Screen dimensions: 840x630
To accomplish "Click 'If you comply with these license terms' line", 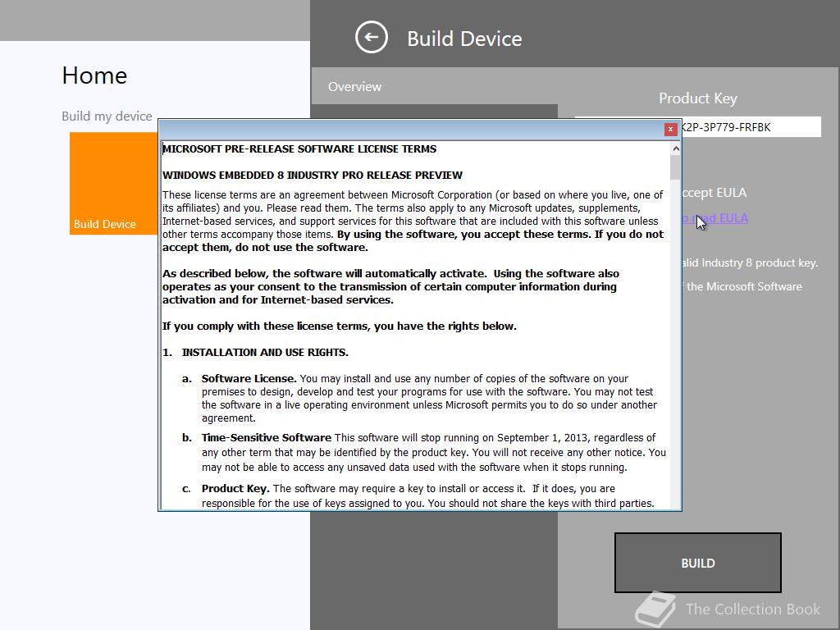I will click(340, 326).
